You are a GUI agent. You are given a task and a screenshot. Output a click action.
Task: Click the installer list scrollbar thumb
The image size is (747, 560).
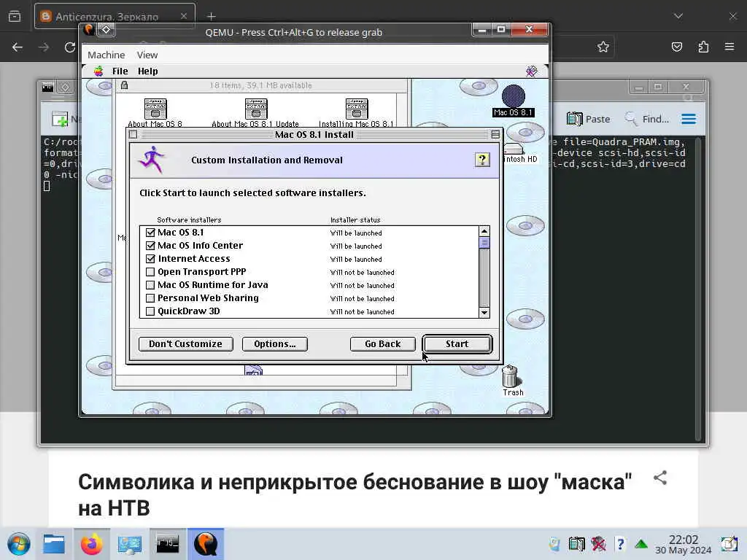pos(484,243)
